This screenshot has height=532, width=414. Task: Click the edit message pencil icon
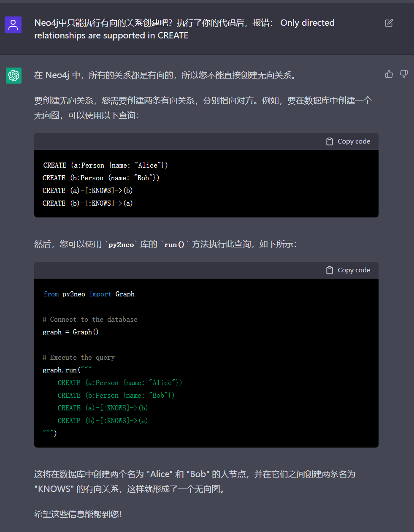(389, 23)
